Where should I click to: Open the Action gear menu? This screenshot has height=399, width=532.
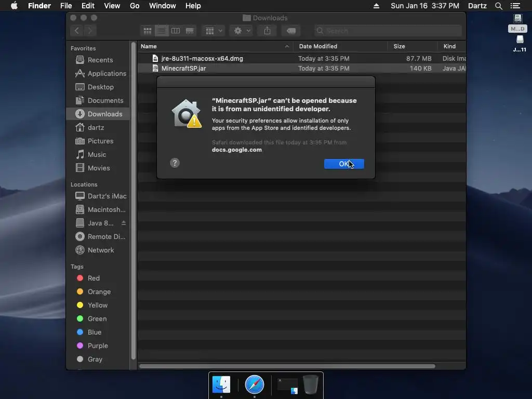pos(242,31)
